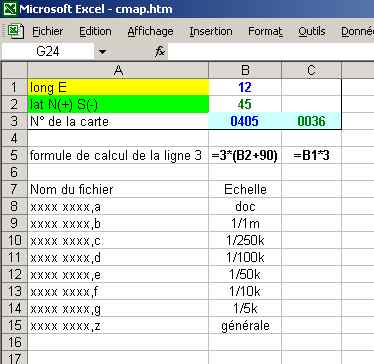Select row 7 header

click(x=14, y=189)
